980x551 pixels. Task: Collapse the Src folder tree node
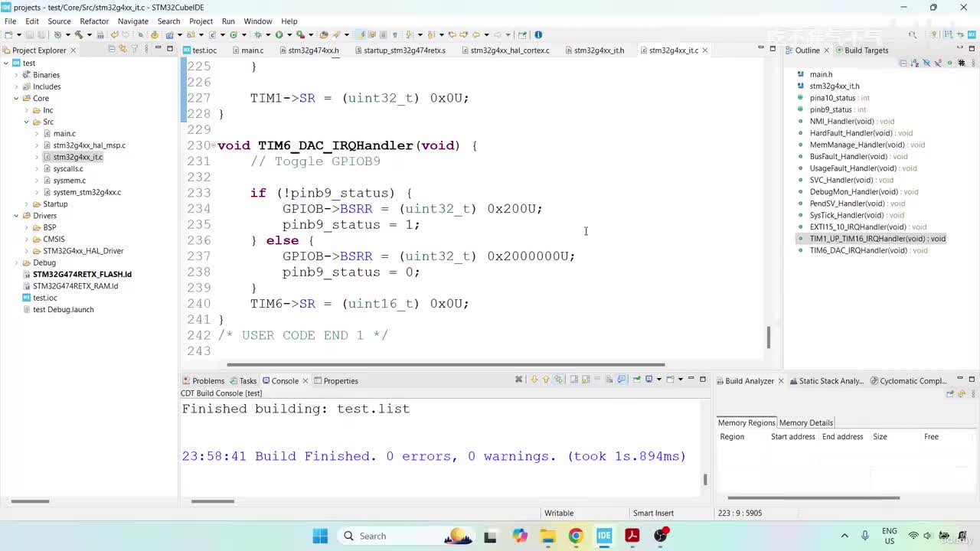point(26,122)
